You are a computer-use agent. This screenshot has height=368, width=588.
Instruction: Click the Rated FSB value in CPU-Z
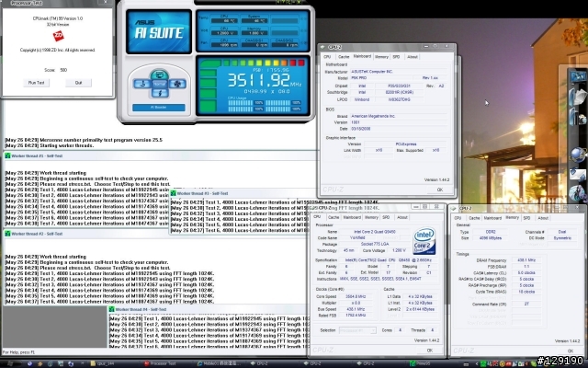pyautogui.click(x=356, y=316)
